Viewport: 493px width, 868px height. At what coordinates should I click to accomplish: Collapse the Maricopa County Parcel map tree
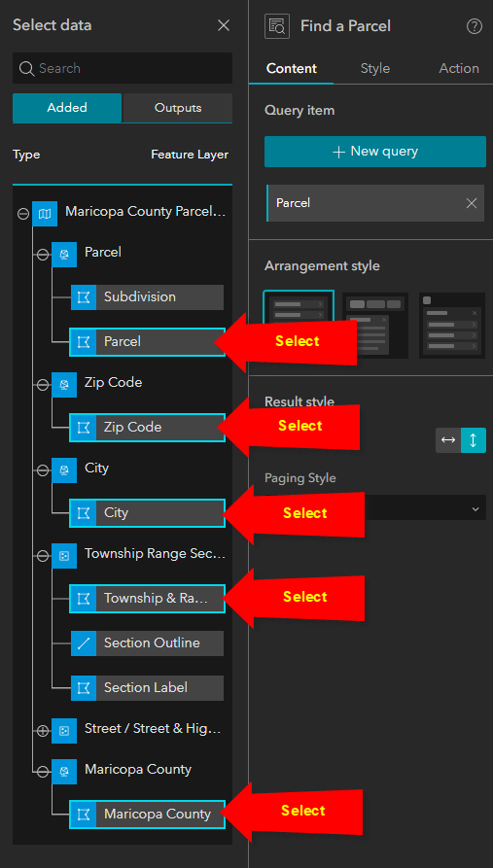pyautogui.click(x=23, y=213)
